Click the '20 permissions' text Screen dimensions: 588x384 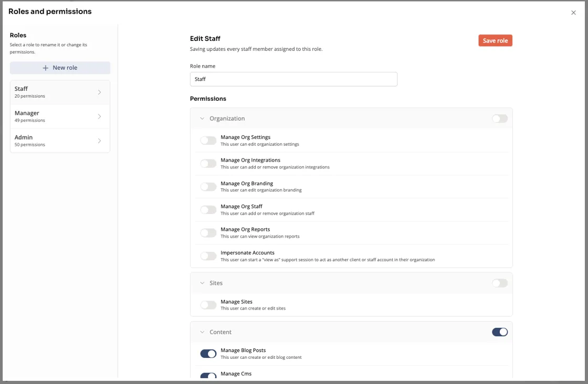[29, 96]
